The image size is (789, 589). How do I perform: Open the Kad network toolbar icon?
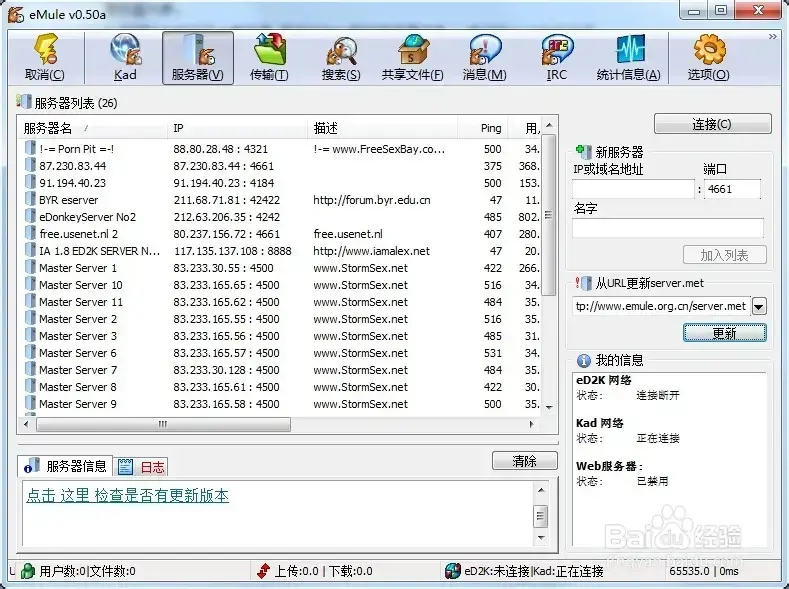125,58
